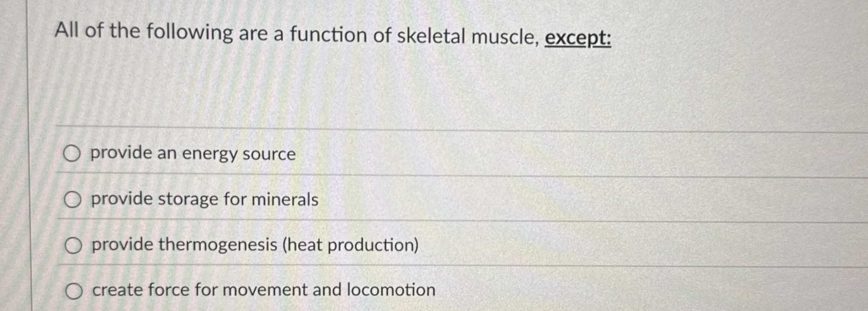Click the underlined word 'except' in the question
This screenshot has width=868, height=311.
[578, 37]
